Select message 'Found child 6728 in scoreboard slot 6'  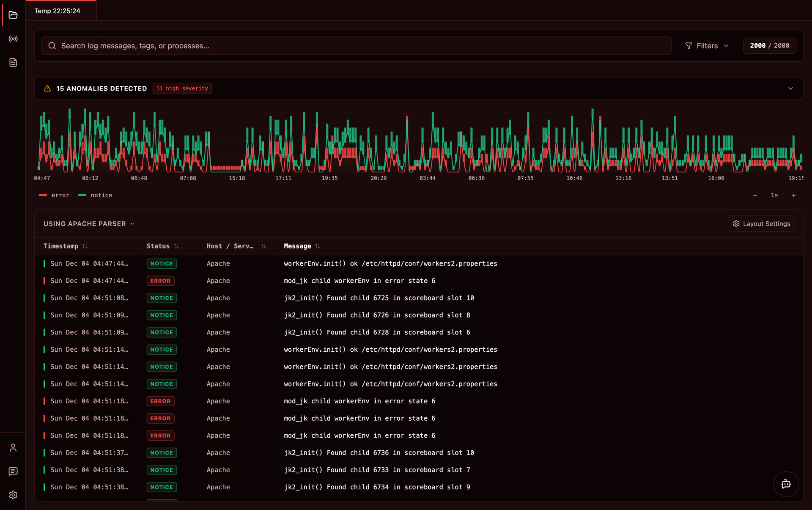(x=377, y=332)
